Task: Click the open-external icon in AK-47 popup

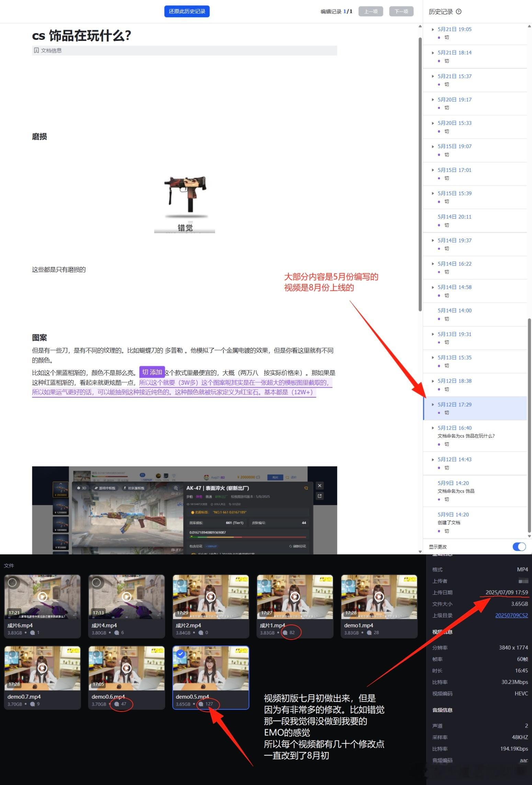Action: tap(320, 496)
